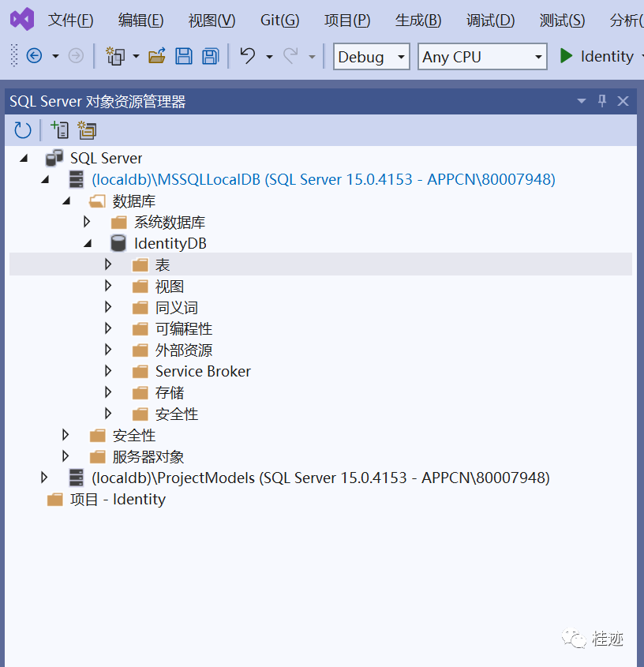Click the open file folder icon
The image size is (644, 667).
click(156, 56)
